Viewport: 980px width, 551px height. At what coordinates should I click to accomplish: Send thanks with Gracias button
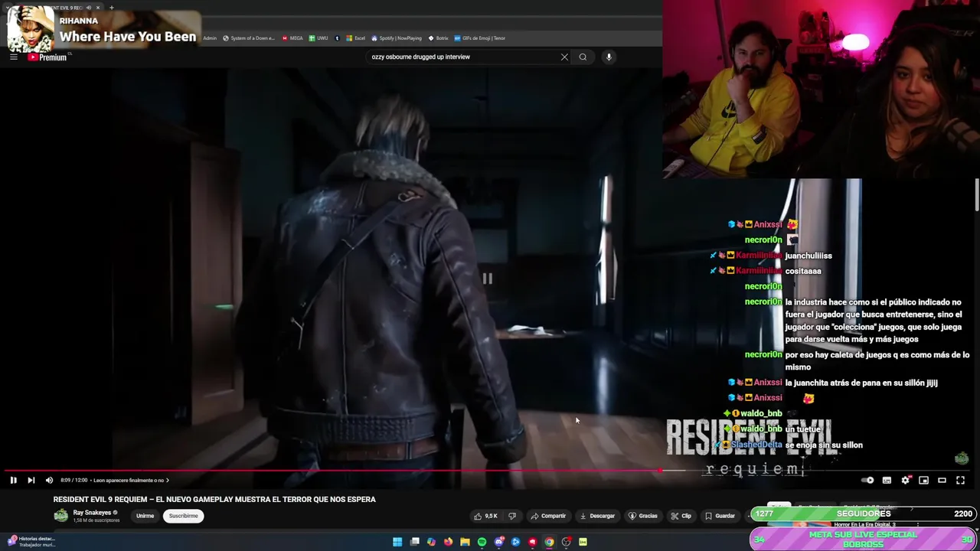pos(643,516)
